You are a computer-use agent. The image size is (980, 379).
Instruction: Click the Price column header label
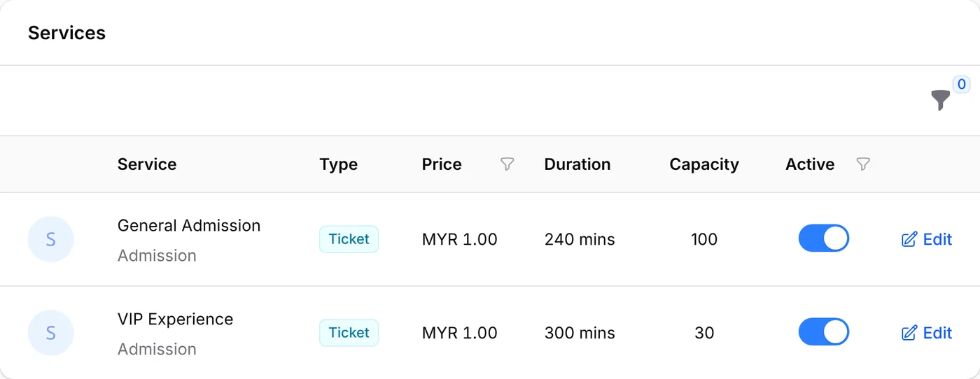pyautogui.click(x=442, y=164)
